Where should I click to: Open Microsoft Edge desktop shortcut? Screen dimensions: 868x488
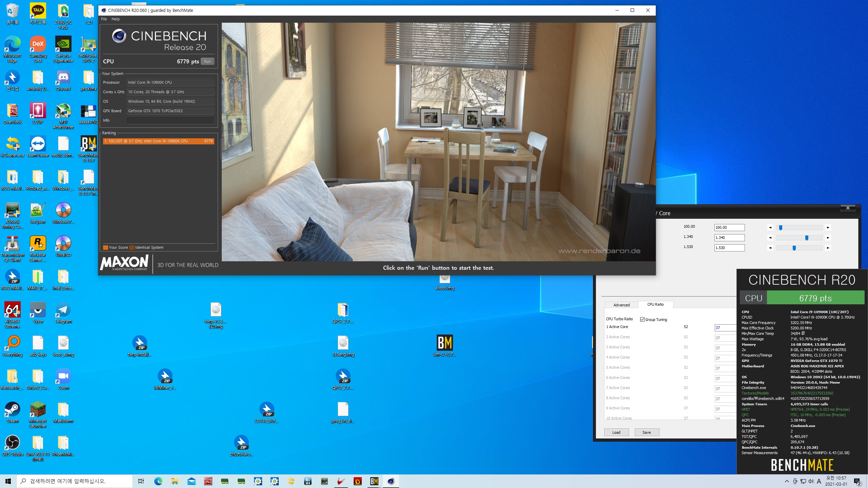coord(12,49)
